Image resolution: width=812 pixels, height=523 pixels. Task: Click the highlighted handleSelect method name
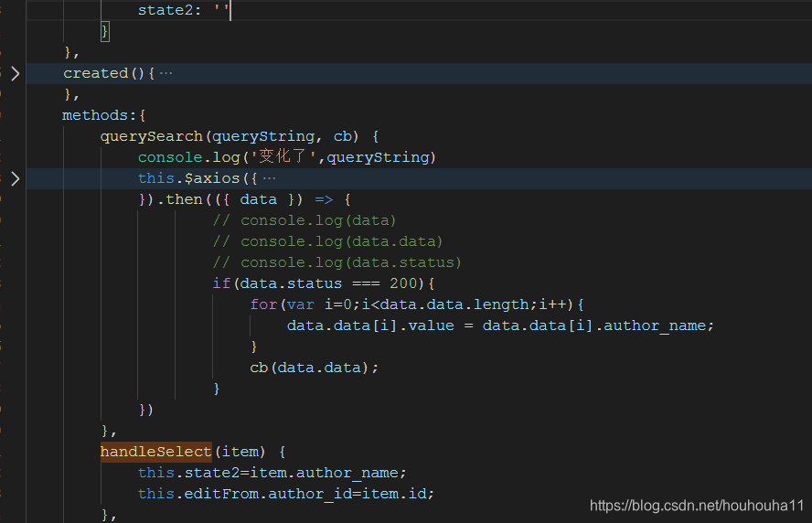coord(155,452)
